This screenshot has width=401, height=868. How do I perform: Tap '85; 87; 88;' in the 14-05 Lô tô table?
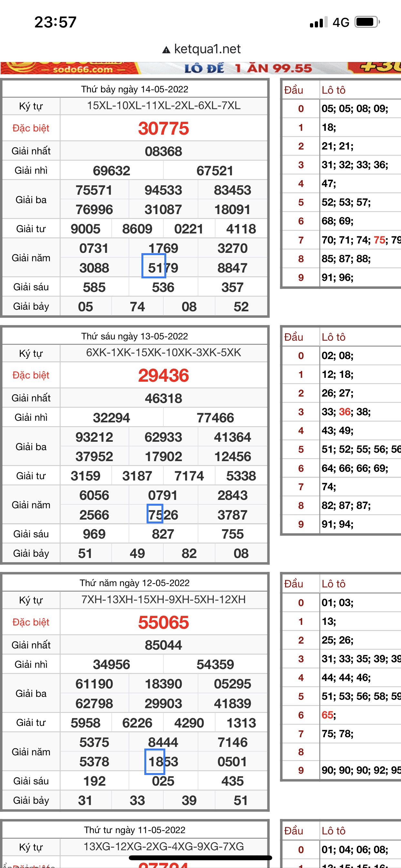(x=346, y=258)
